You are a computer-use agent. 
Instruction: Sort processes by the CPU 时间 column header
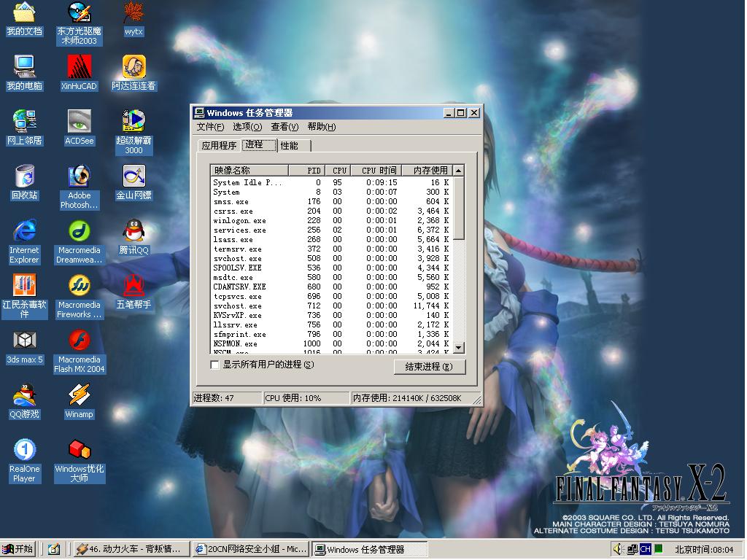[376, 171]
